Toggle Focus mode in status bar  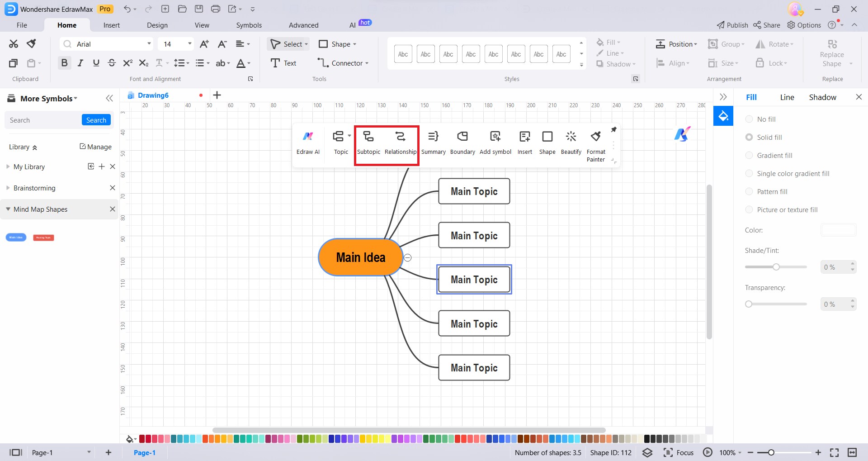pyautogui.click(x=679, y=452)
